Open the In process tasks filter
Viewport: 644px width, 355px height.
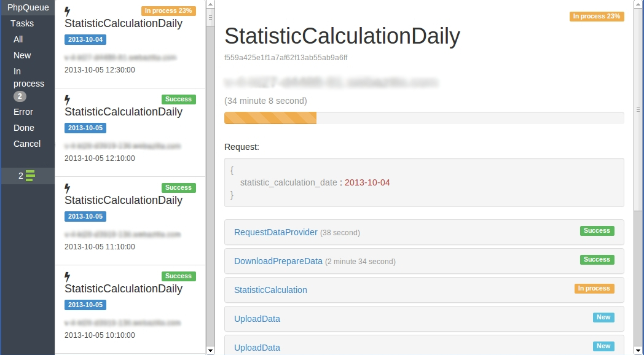(x=28, y=77)
